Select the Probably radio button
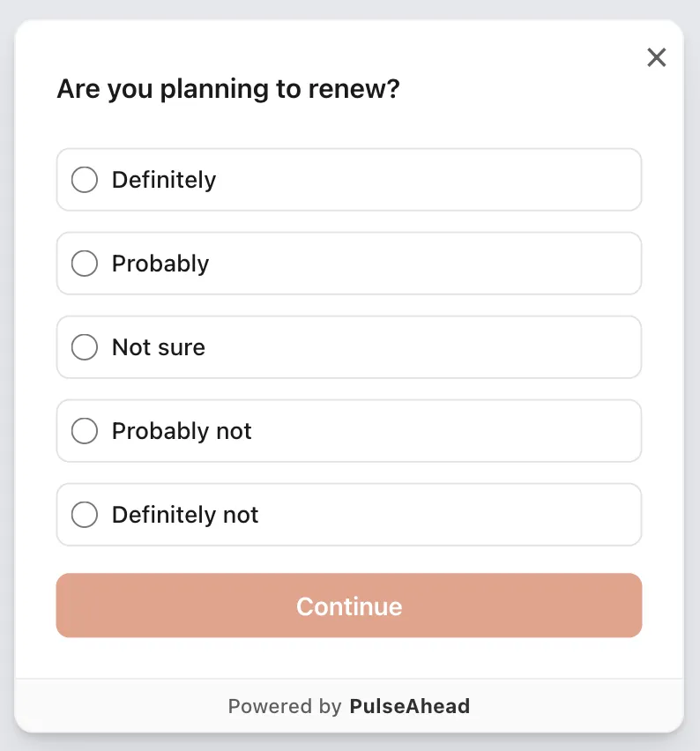The image size is (700, 751). pyautogui.click(x=85, y=263)
